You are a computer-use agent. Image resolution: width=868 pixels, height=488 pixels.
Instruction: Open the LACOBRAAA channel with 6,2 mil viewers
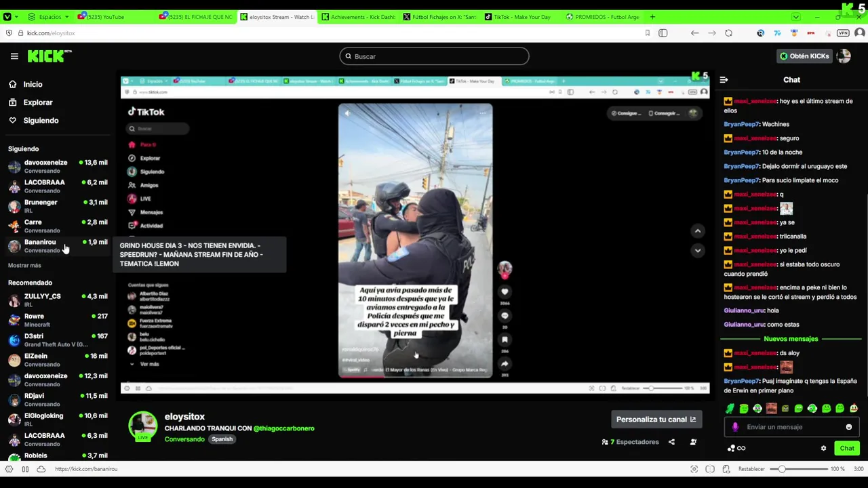coord(58,186)
